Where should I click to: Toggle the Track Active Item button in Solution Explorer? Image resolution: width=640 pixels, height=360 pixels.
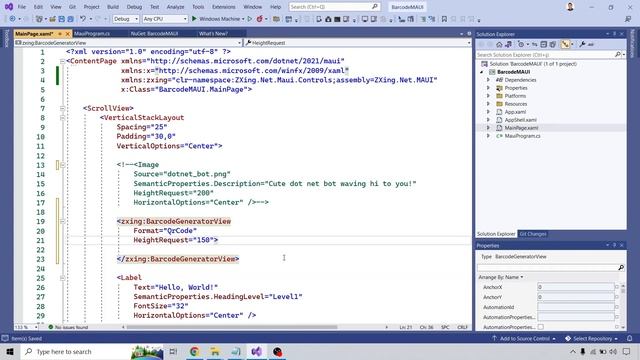(565, 44)
